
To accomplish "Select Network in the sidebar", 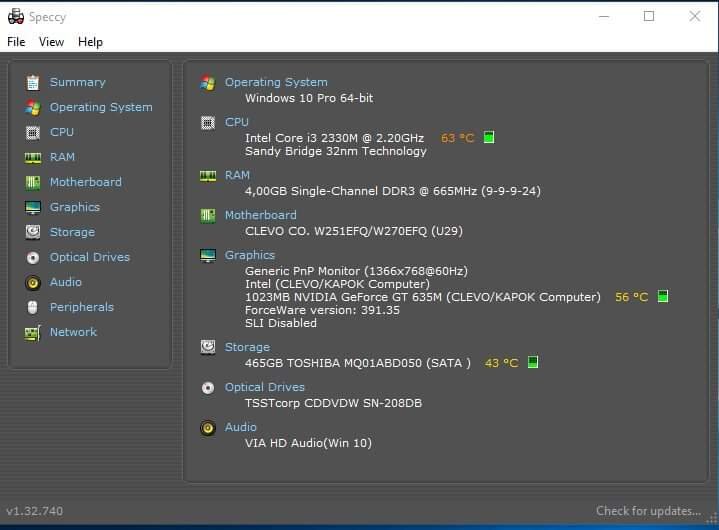I will [73, 332].
